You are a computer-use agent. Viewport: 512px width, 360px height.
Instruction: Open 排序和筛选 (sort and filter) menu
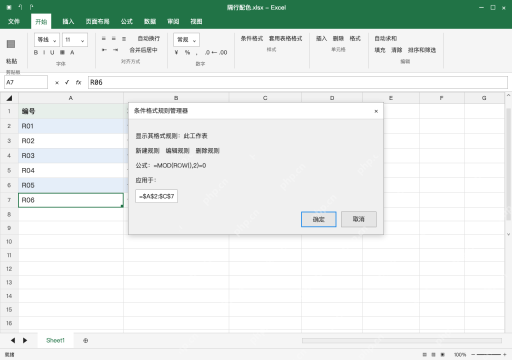[422, 50]
